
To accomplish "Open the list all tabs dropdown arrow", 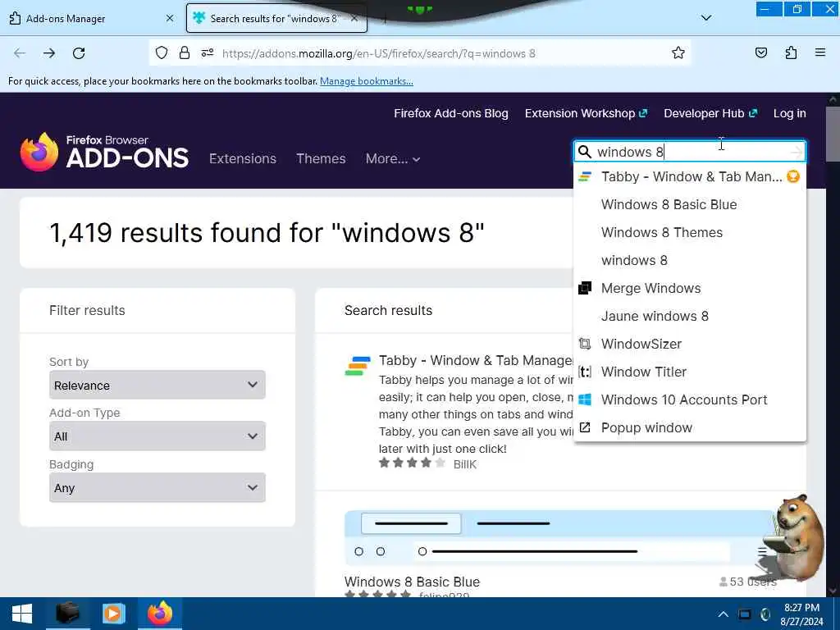I will point(706,18).
